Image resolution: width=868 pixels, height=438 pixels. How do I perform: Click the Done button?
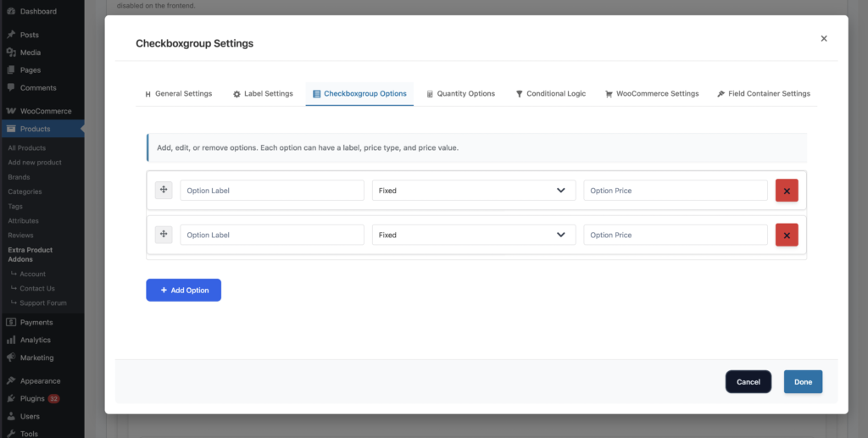coord(803,382)
